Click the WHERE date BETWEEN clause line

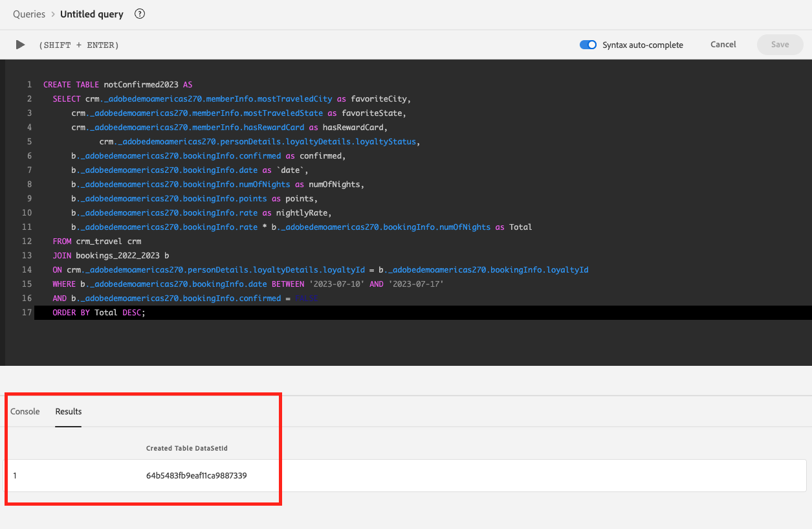coord(248,284)
